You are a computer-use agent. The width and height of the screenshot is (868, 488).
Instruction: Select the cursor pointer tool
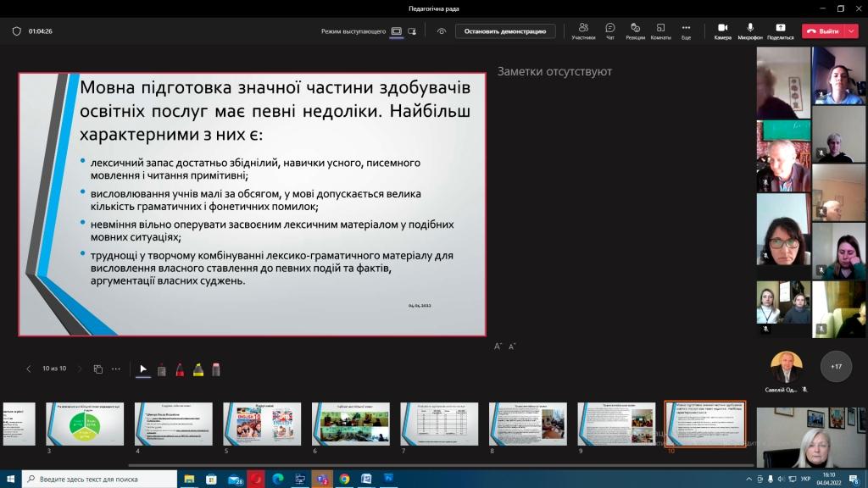pos(143,369)
